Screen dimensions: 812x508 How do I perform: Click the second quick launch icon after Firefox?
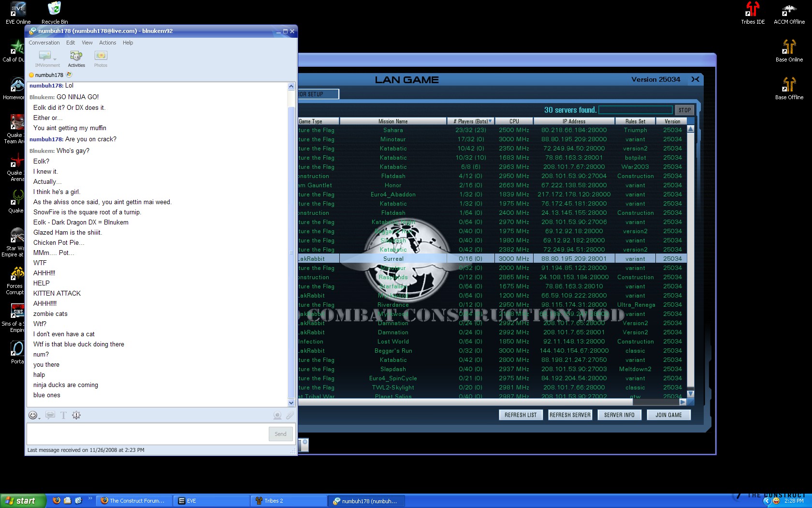(x=67, y=501)
